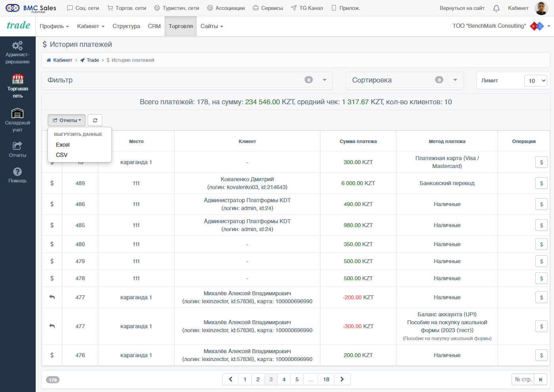This screenshot has width=554, height=392.
Task: Go to page 4 in pagination
Action: [284, 379]
